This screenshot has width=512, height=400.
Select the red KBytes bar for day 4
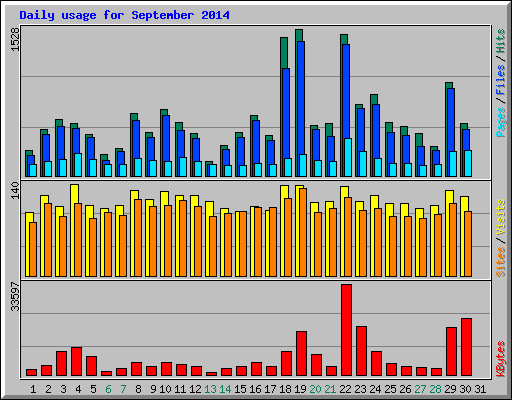pos(76,362)
